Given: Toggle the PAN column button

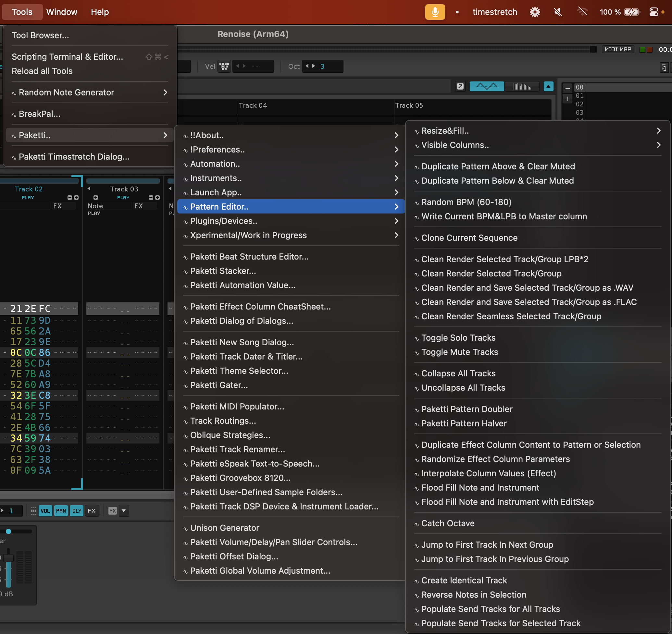Looking at the screenshot, I should point(61,511).
